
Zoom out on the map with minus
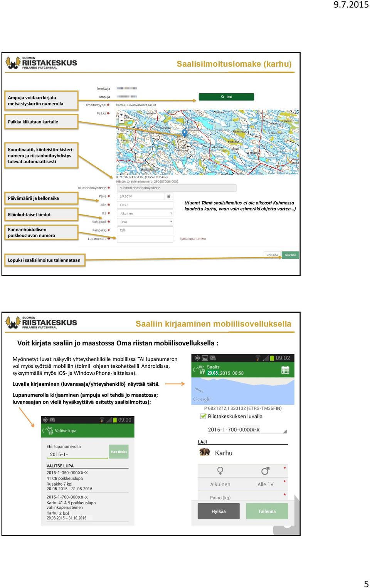[x=121, y=120]
